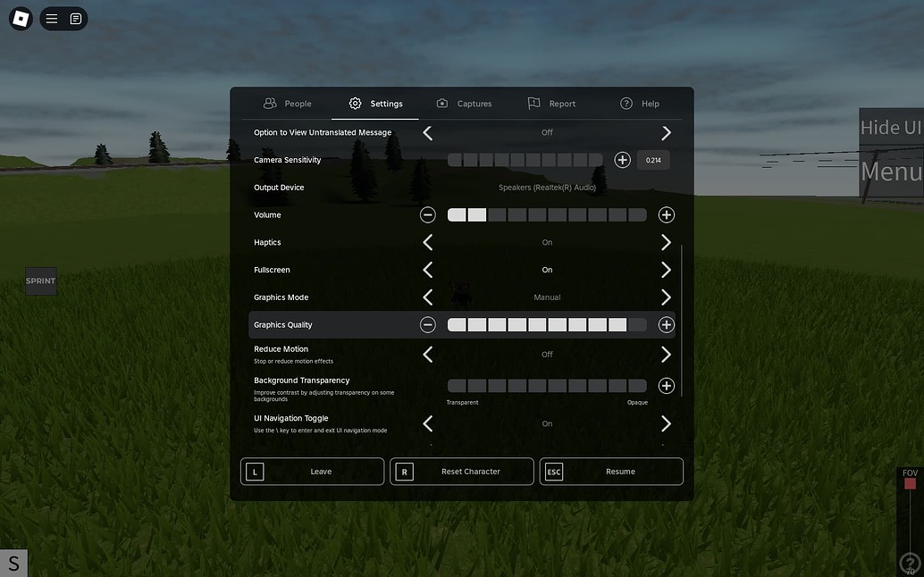This screenshot has height=577, width=924.
Task: Click the chat bubble icon top left
Action: click(x=77, y=18)
